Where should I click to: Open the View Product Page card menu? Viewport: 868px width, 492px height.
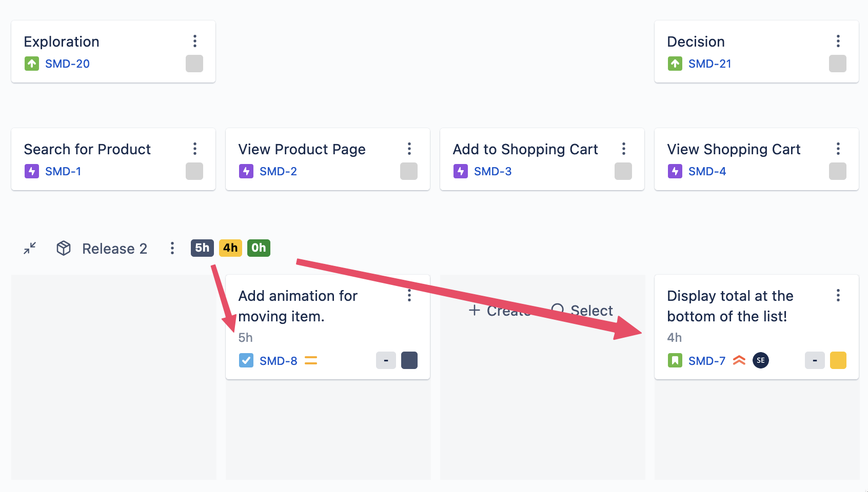pos(409,149)
